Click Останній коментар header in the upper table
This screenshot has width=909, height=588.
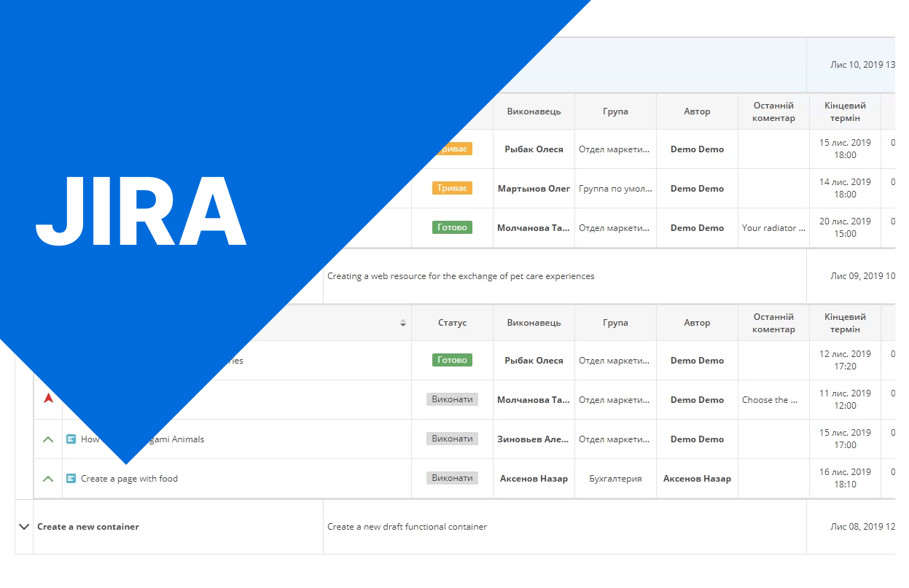773,111
